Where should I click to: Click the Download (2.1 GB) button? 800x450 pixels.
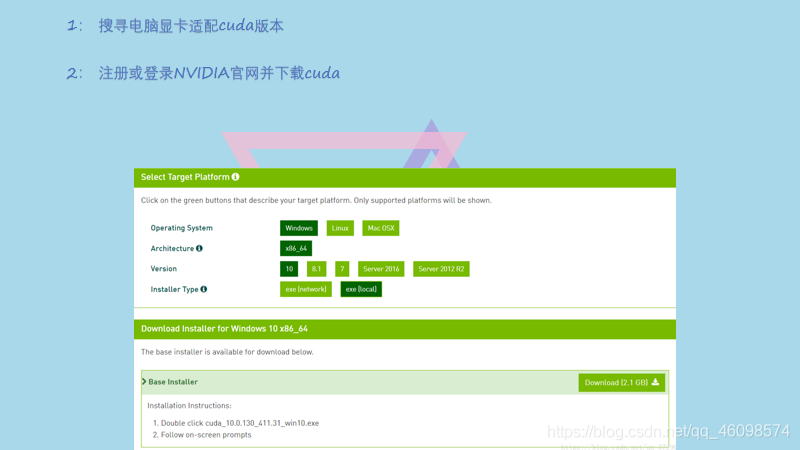tap(621, 383)
